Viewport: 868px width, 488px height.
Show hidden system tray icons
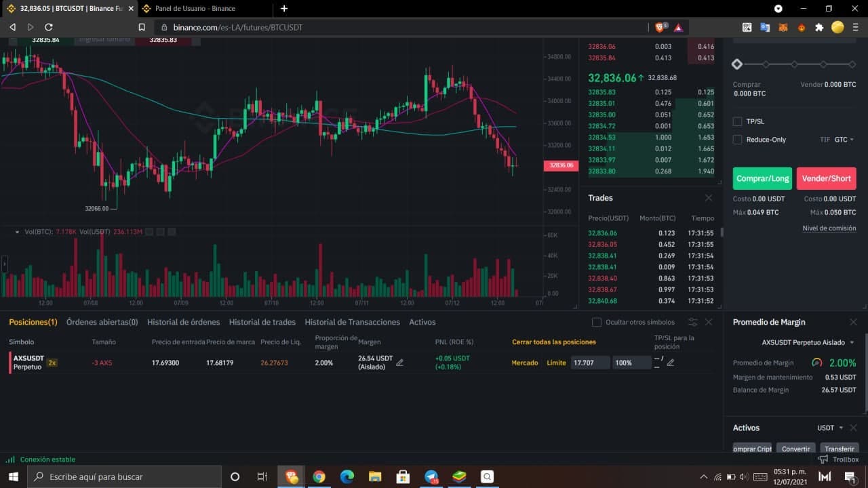pos(703,476)
